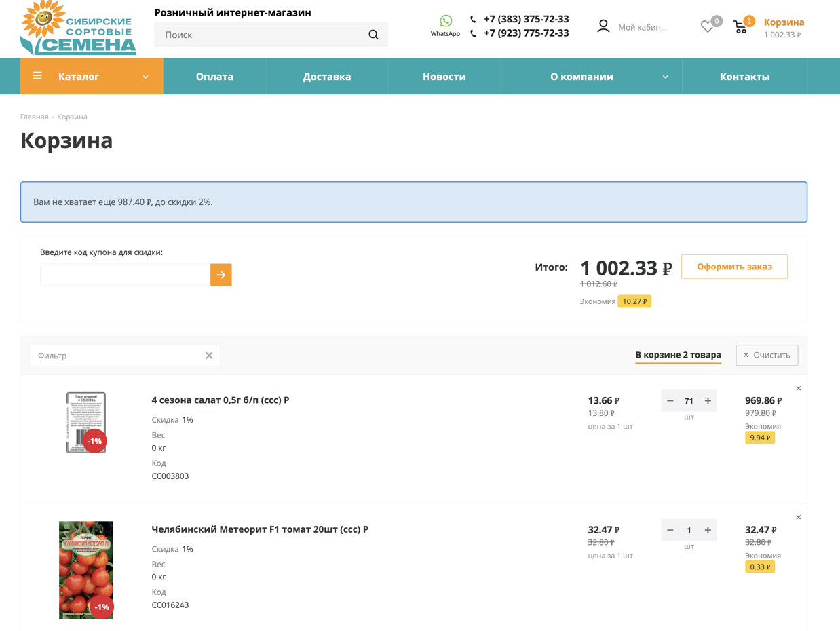
Task: Expand the Каталог dropdown chevron
Action: 145,77
